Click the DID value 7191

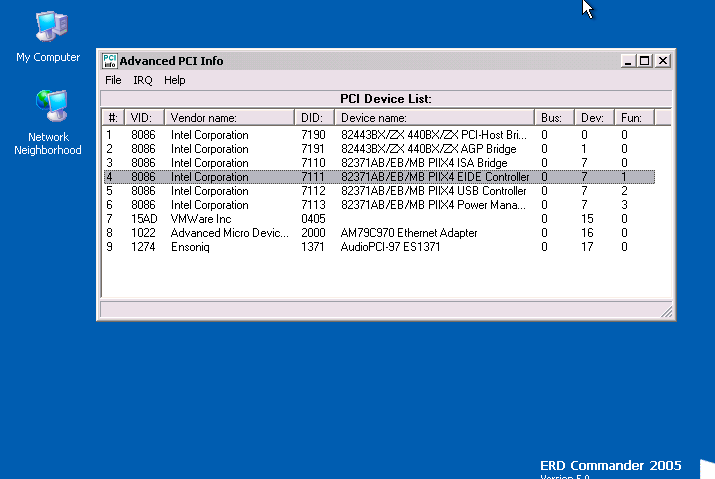coord(313,149)
